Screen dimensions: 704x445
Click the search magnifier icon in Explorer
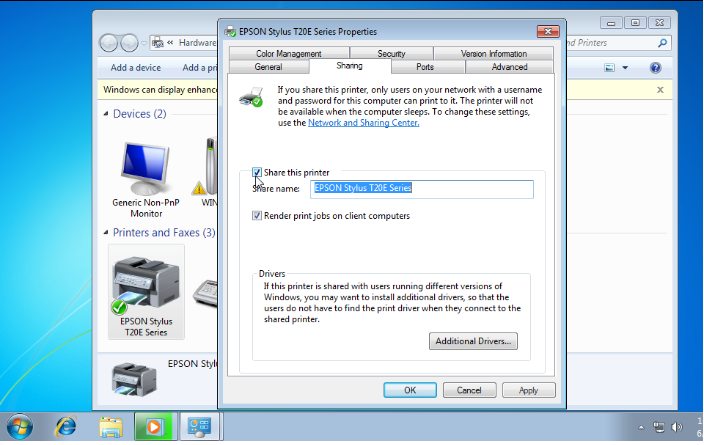coord(662,43)
